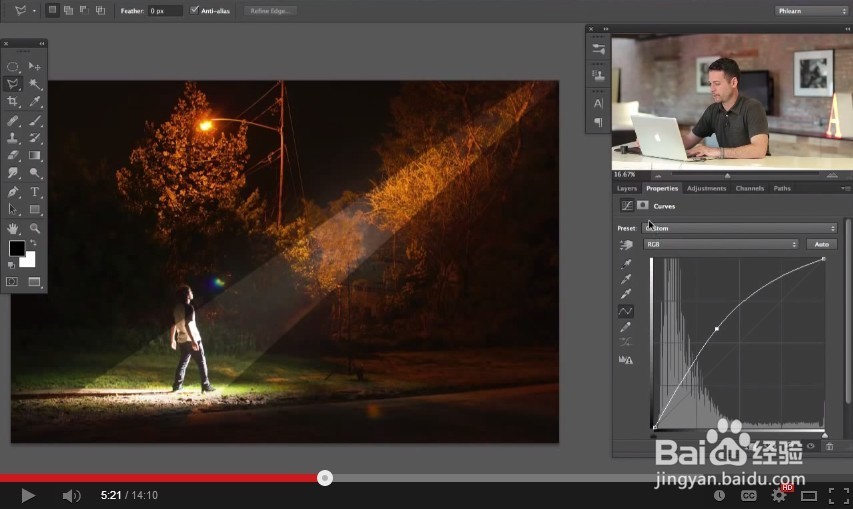Select the Brush tool

[35, 120]
